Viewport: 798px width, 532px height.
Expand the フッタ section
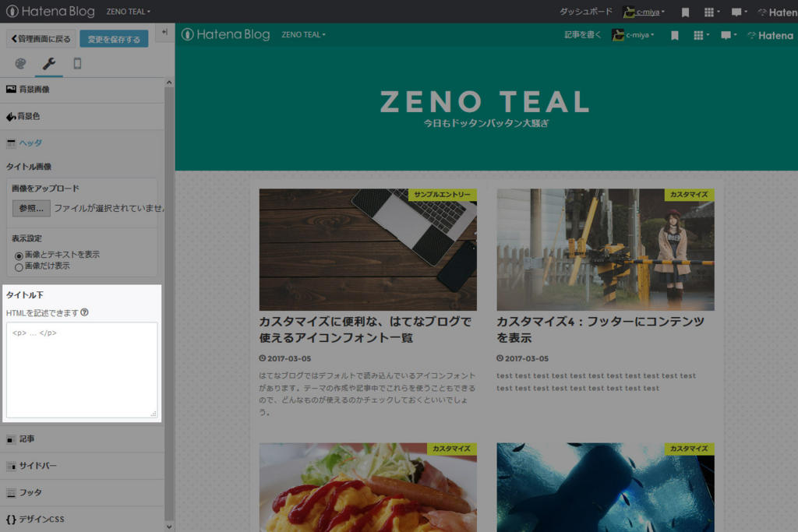[x=83, y=492]
